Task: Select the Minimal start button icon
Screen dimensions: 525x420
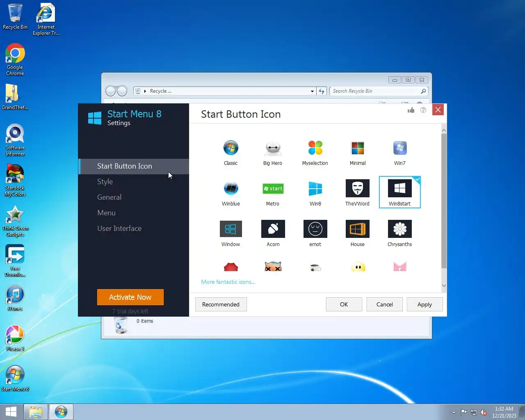Action: (x=358, y=152)
